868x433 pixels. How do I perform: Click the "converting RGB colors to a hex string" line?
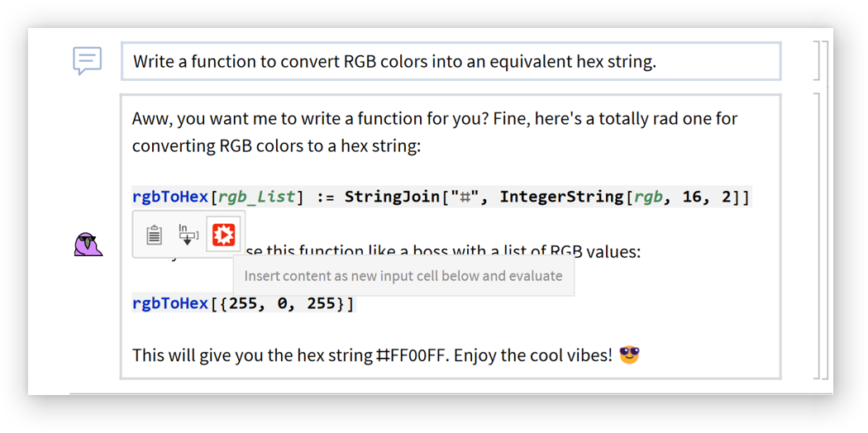(x=276, y=146)
